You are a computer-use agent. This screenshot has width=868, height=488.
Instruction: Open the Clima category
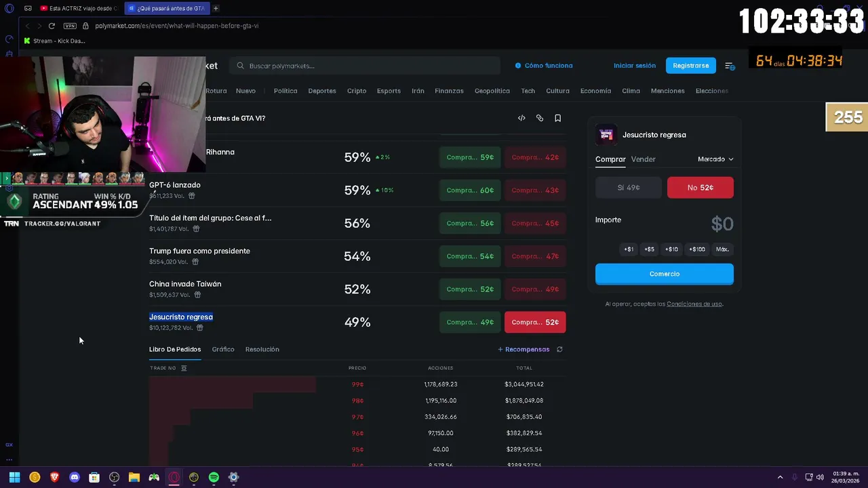631,91
